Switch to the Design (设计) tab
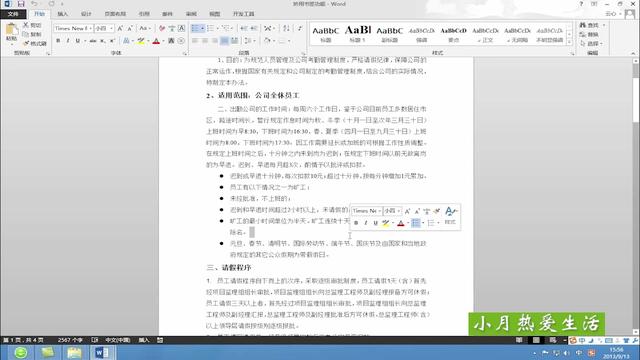This screenshot has width=640, height=360. 86,14
